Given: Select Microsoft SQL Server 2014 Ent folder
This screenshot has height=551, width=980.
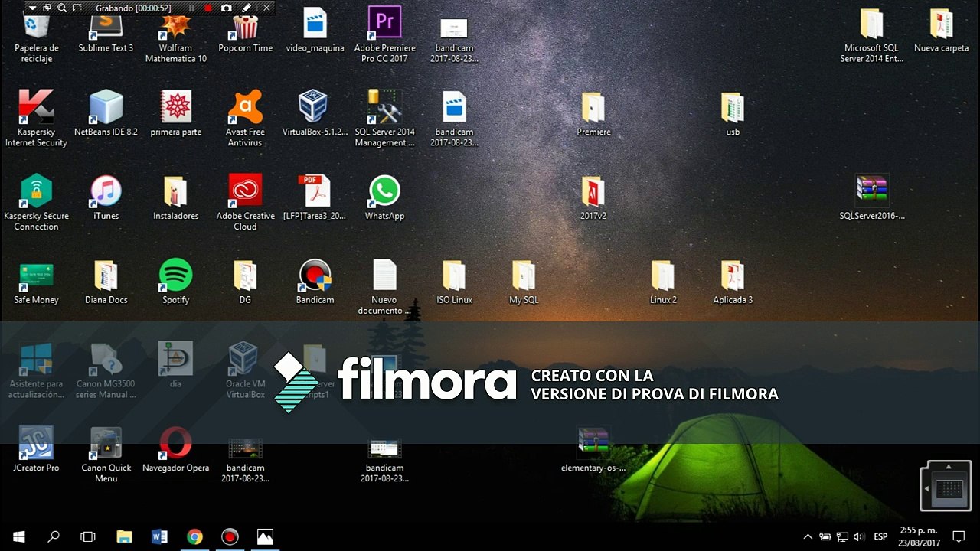Looking at the screenshot, I should click(871, 36).
